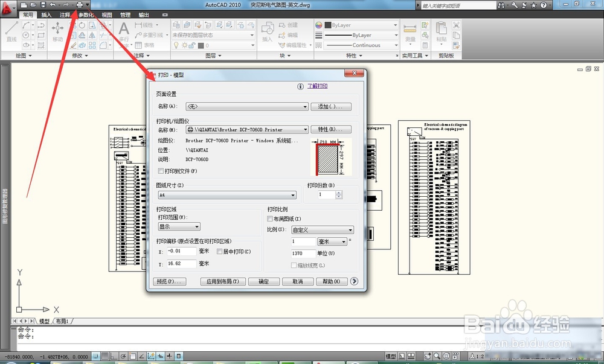Switch to the 管理 ribbon tab

(x=125, y=14)
